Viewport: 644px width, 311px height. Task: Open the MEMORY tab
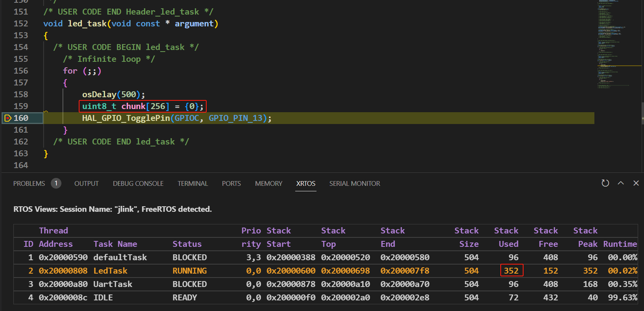click(269, 183)
